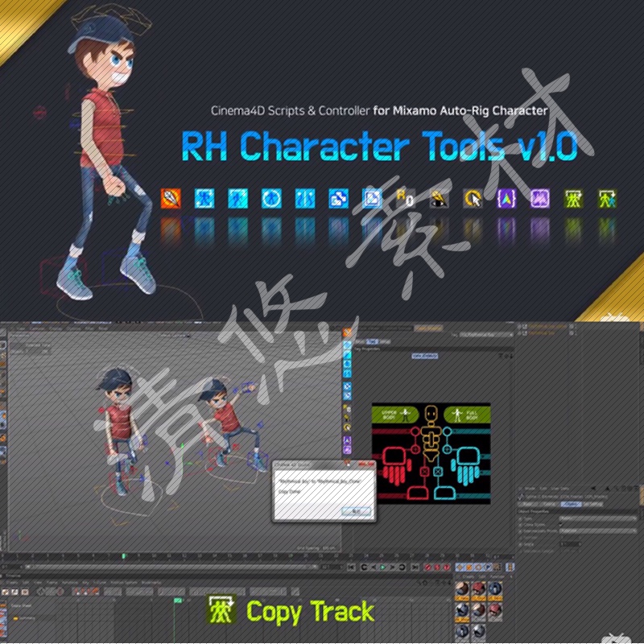Viewport: 644px width, 644px height.
Task: Switch to the highlighted Object tab in attributes
Action: click(571, 504)
